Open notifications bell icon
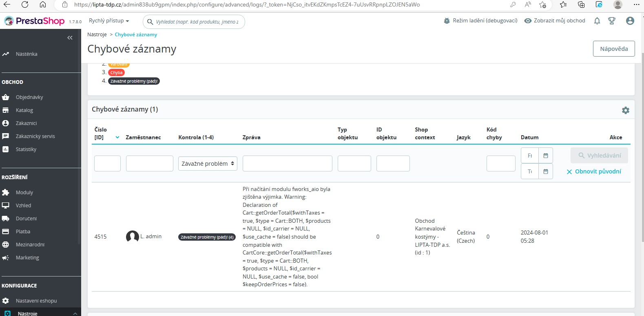This screenshot has width=644, height=316. coord(597,21)
